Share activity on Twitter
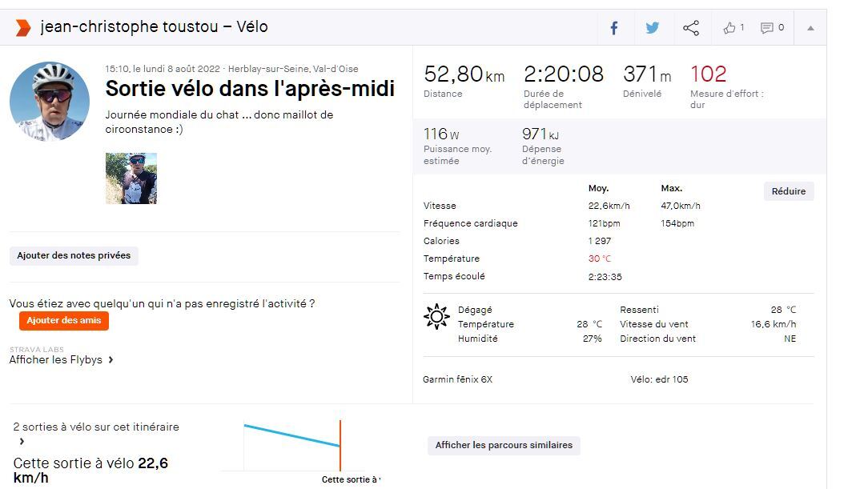868x489 pixels. coord(653,28)
